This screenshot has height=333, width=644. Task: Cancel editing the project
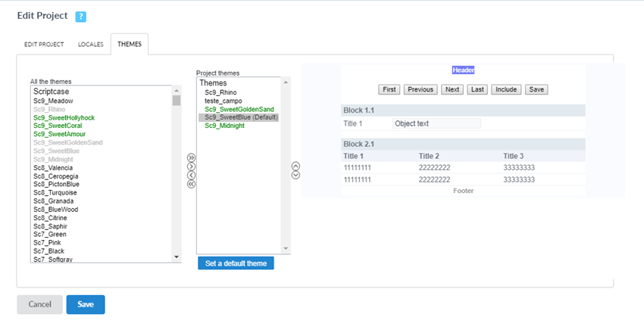[39, 304]
